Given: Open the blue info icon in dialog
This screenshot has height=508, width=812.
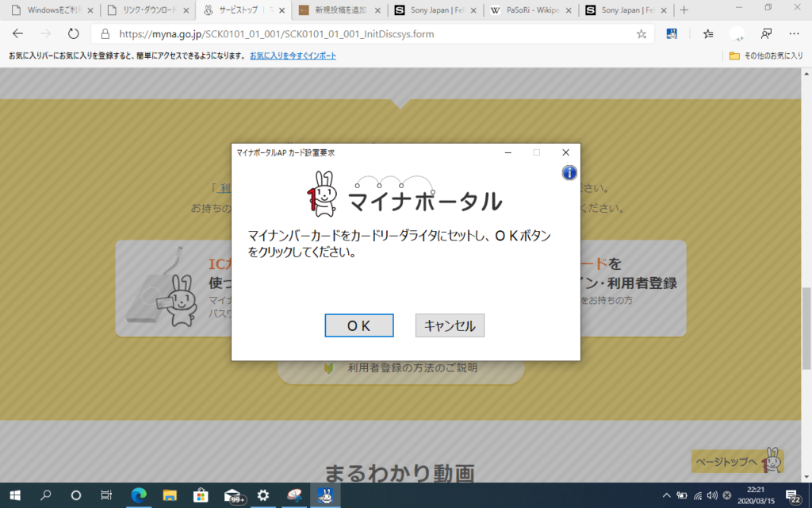Looking at the screenshot, I should click(x=569, y=172).
